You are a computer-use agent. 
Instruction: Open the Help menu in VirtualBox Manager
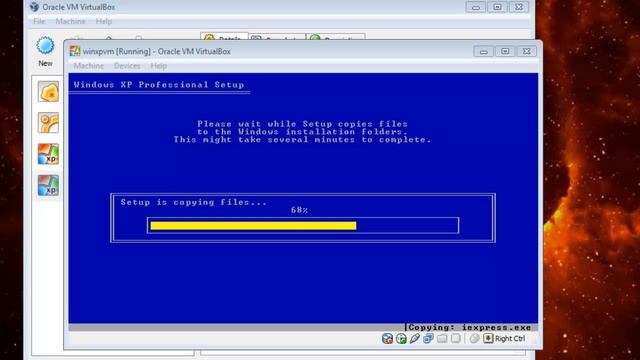pyautogui.click(x=104, y=21)
